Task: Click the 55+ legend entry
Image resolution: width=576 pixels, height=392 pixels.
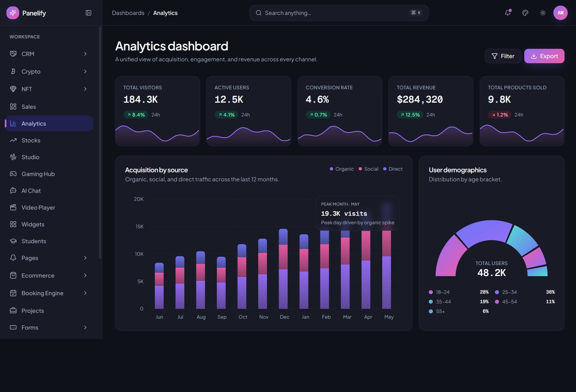Action: coord(459,311)
